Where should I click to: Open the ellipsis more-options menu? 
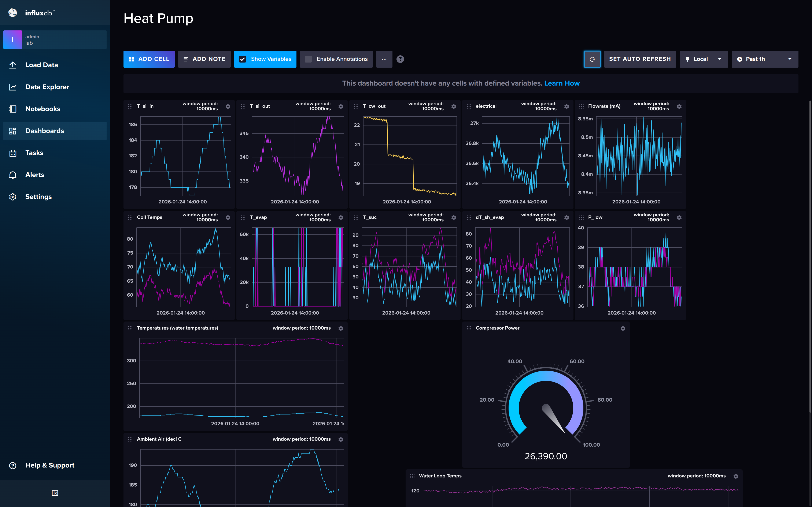tap(384, 59)
